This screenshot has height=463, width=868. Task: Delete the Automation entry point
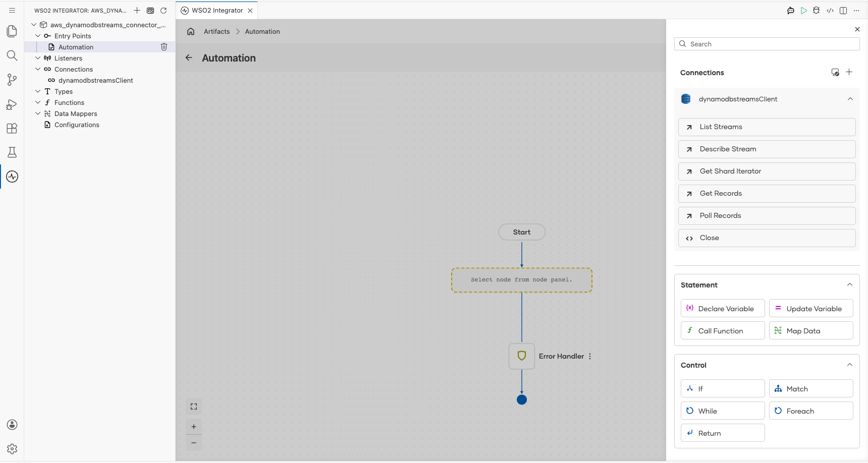click(164, 47)
